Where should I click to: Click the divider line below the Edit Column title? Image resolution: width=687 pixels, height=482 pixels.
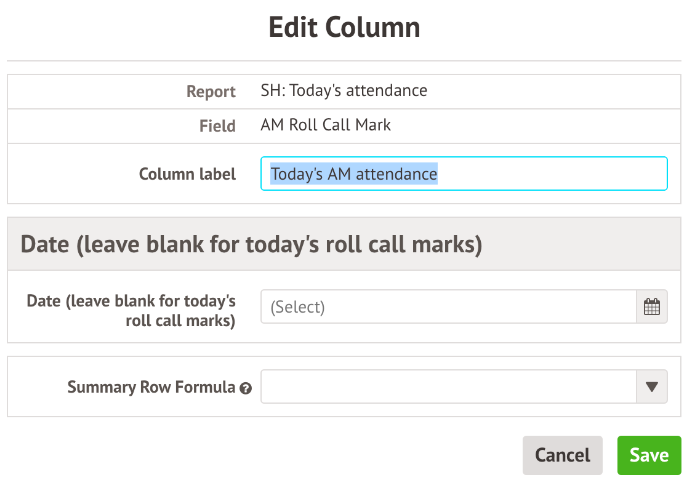(344, 60)
